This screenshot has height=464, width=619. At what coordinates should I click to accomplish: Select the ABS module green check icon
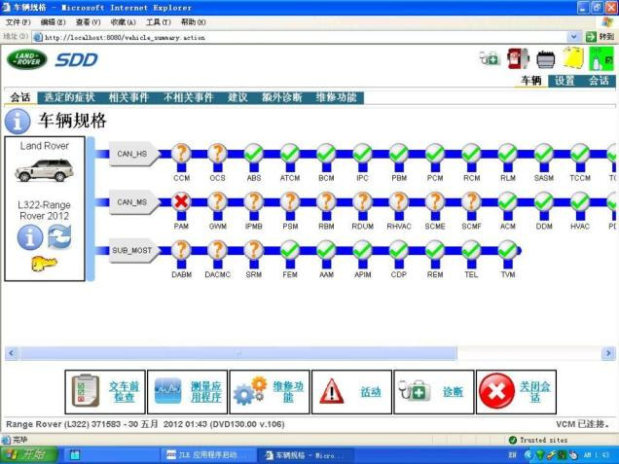point(254,153)
